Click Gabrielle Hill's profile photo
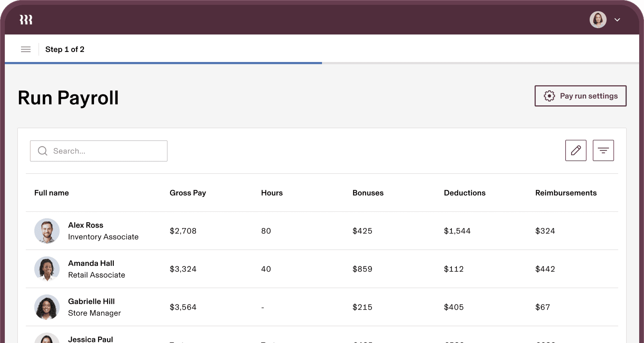Viewport: 644px width, 343px height. [x=47, y=307]
